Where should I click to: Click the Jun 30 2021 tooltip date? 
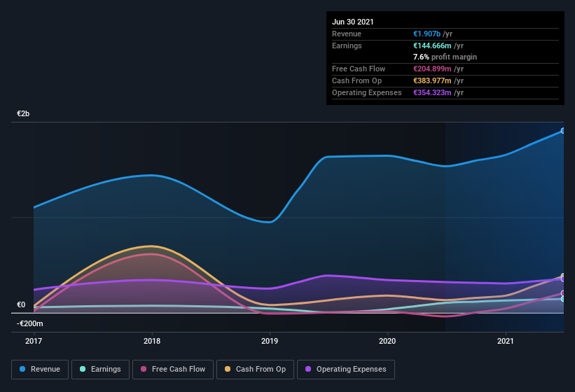click(353, 22)
